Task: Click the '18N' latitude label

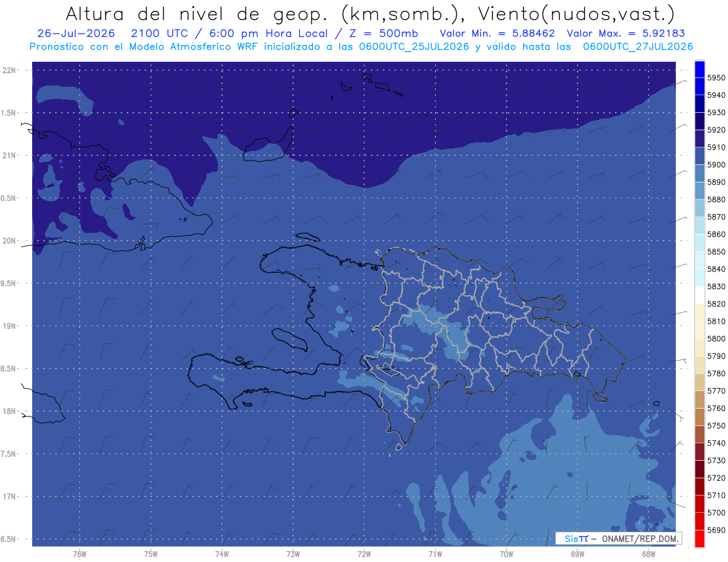Action: click(x=8, y=412)
